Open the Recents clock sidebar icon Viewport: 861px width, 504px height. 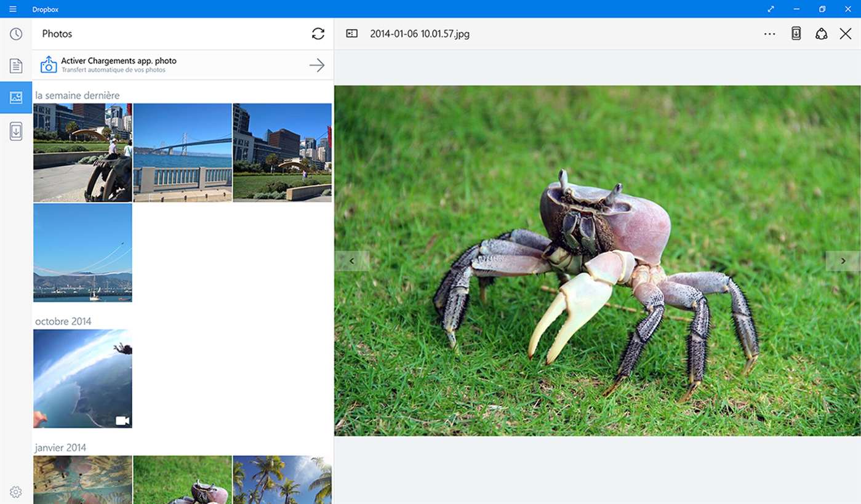(x=16, y=34)
